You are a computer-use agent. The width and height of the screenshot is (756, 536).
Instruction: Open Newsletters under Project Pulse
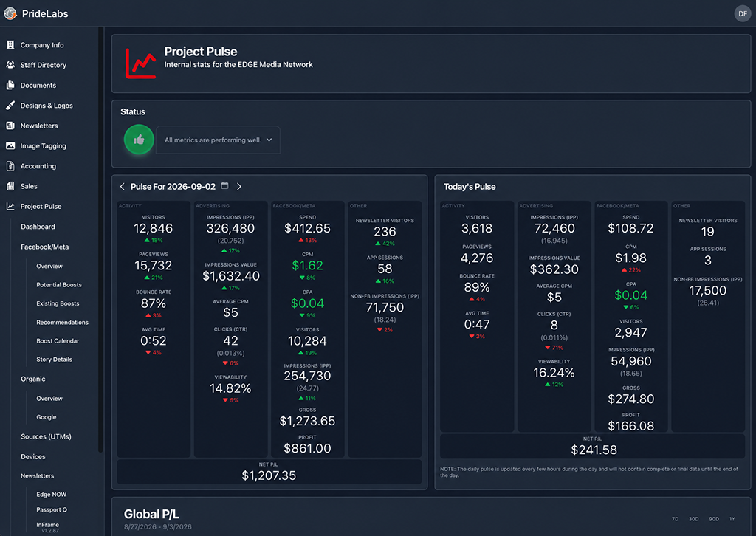click(x=37, y=475)
